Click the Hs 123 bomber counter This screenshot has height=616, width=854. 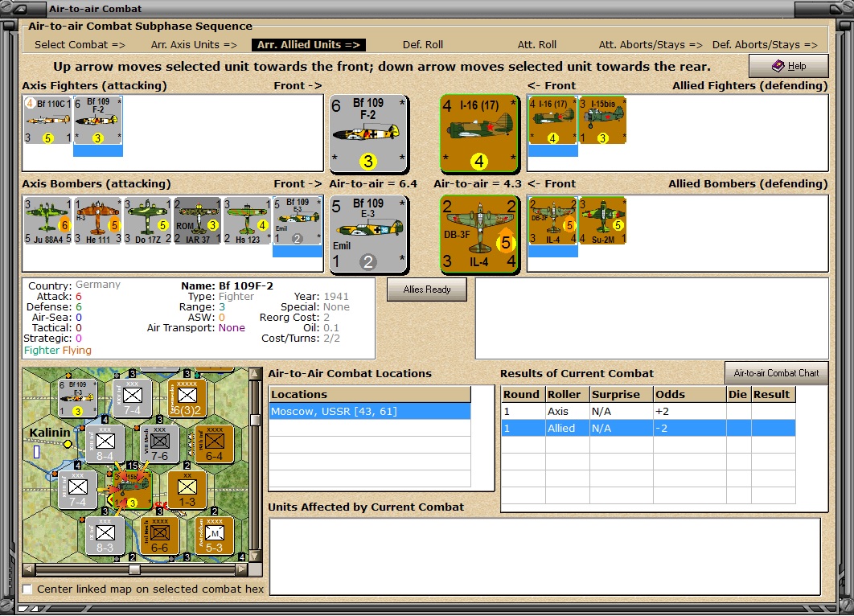(x=247, y=220)
